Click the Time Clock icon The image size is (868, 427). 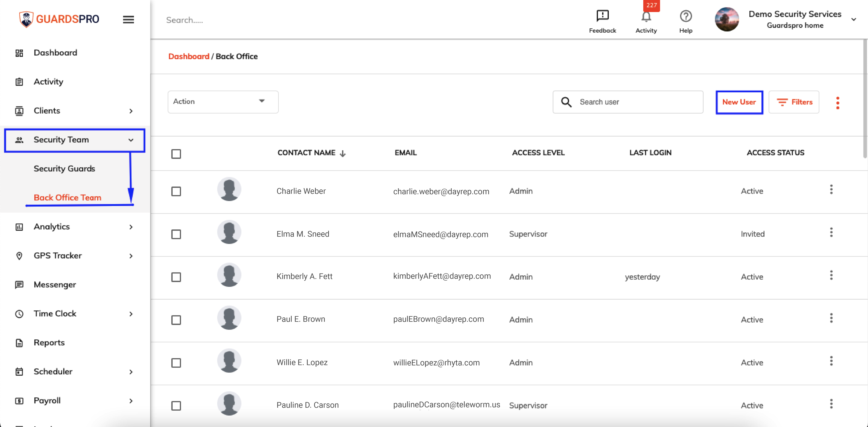point(19,314)
